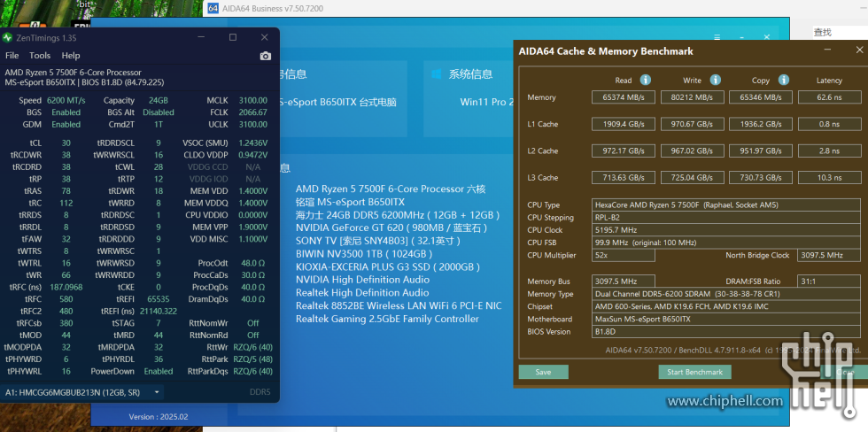Click the KIOXIA-EXCERIA PLUS G3 SSD entry

click(x=388, y=267)
